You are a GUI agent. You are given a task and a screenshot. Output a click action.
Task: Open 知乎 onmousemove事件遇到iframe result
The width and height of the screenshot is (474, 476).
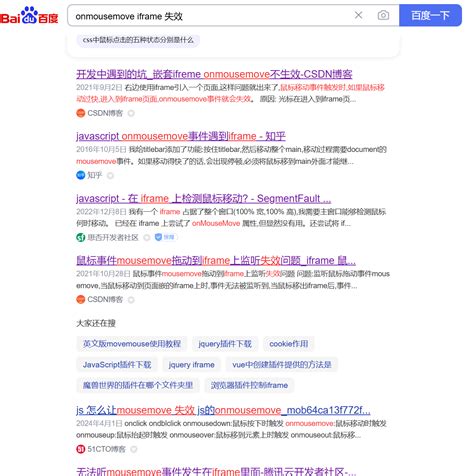point(181,136)
